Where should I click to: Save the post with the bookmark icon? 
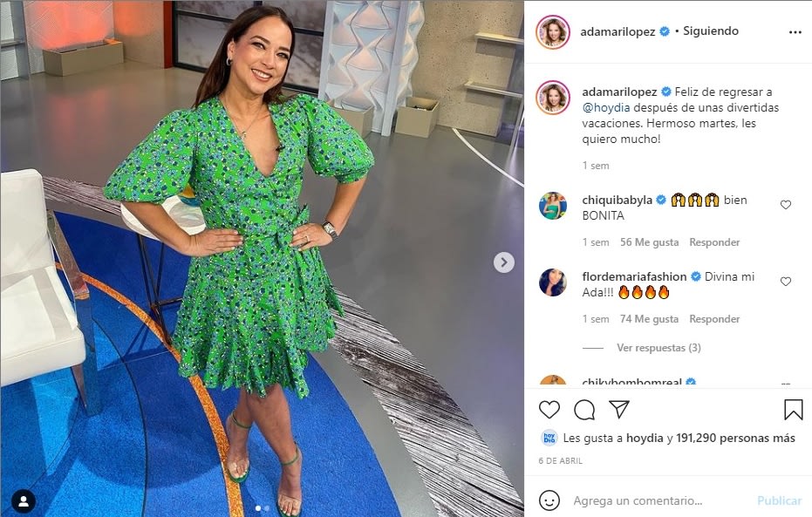coord(793,410)
